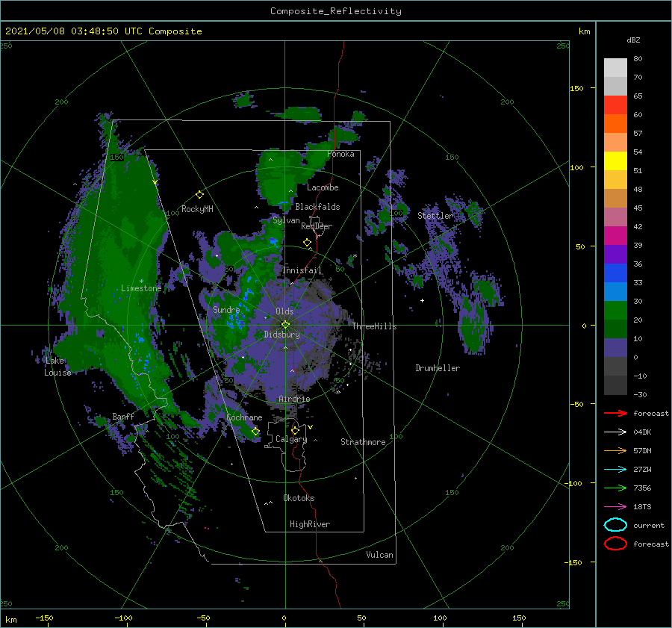Click yellow diamond marker at radar center
The image size is (672, 628).
(x=285, y=325)
